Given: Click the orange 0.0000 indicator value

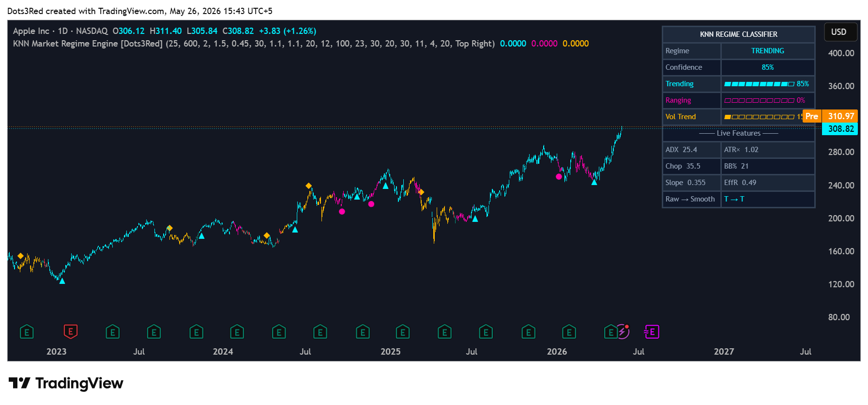Looking at the screenshot, I should tap(576, 44).
